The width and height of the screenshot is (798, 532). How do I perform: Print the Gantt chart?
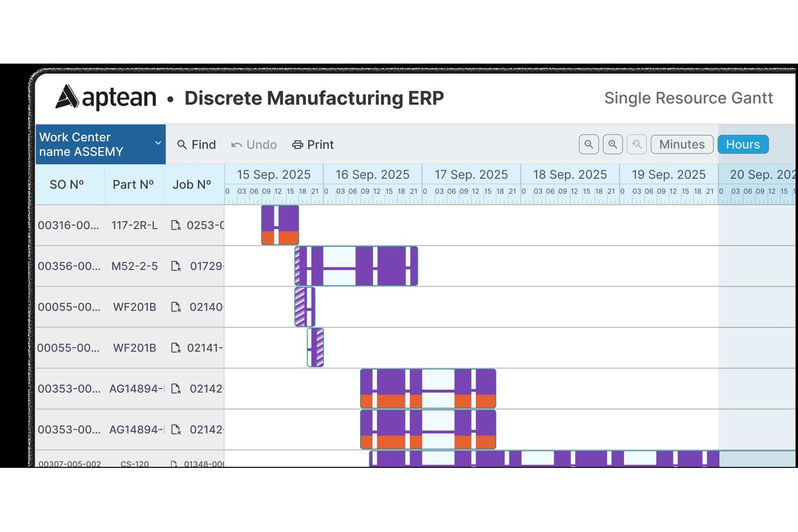click(x=313, y=144)
